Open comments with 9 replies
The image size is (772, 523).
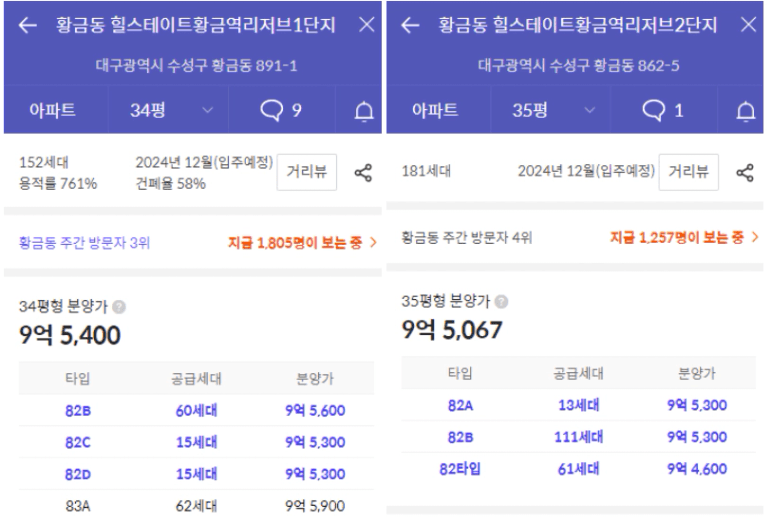click(x=281, y=110)
